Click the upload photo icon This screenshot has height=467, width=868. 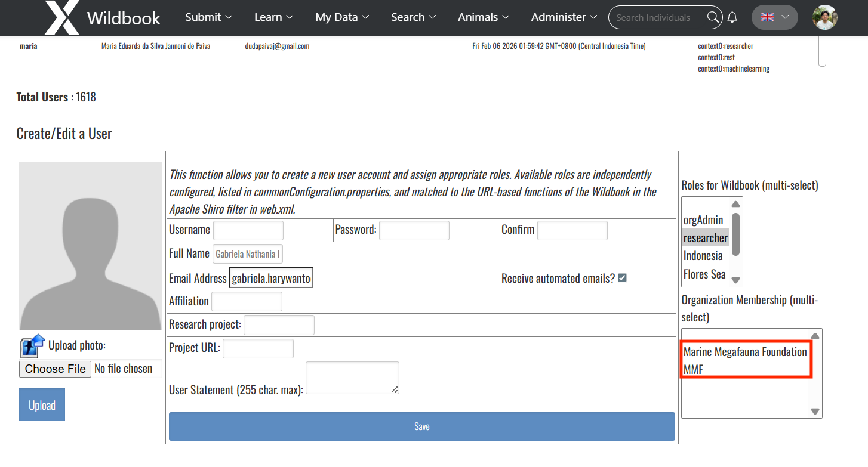click(x=33, y=345)
